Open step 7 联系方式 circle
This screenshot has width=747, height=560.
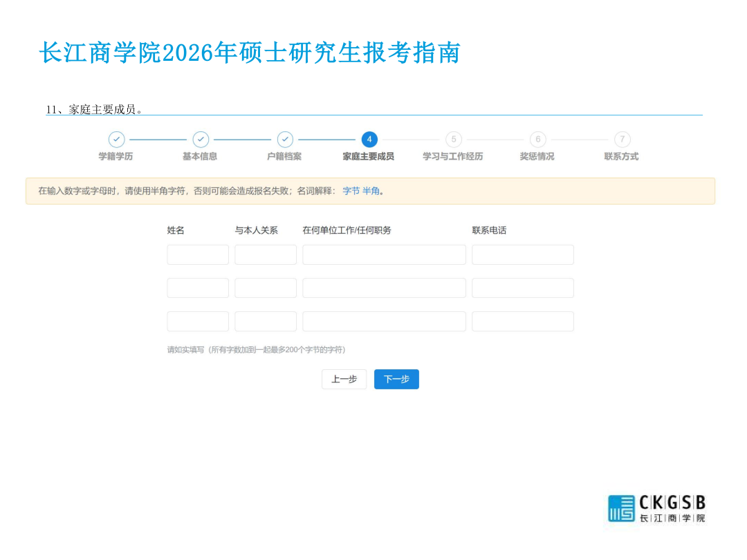[x=622, y=140]
